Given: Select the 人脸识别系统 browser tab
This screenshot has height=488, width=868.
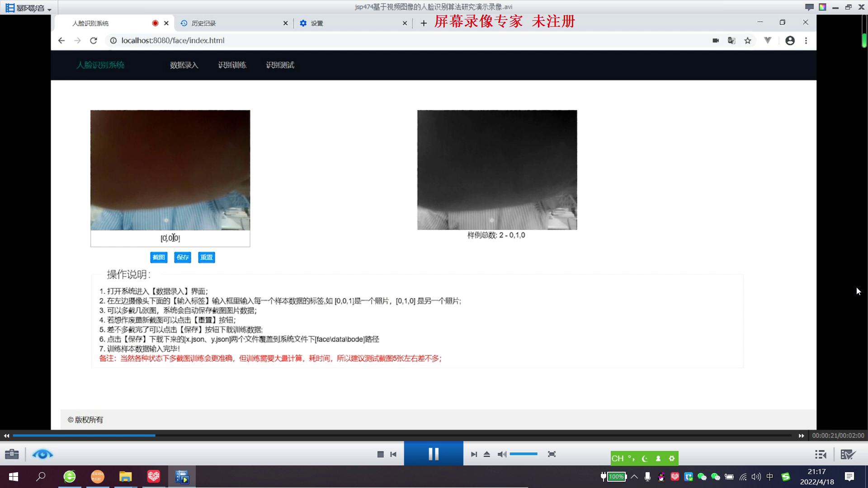Looking at the screenshot, I should click(x=108, y=23).
